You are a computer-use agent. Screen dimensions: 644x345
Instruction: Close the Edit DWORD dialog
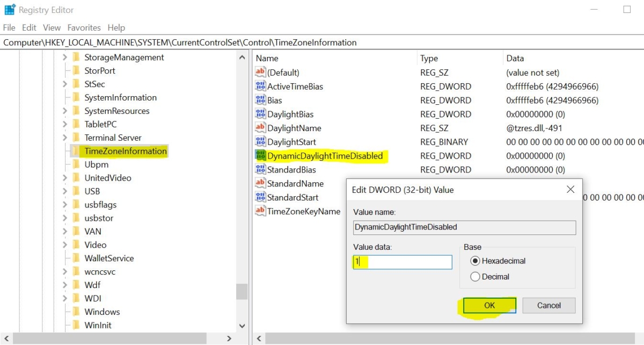570,189
